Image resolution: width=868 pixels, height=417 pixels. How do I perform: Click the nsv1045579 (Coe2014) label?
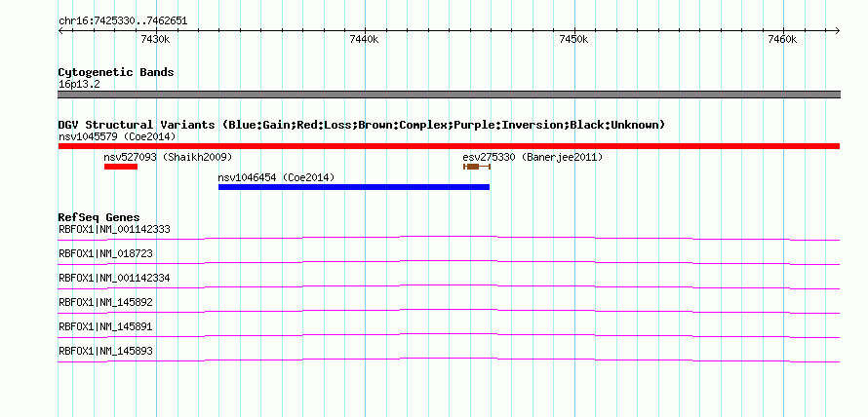[x=117, y=136]
